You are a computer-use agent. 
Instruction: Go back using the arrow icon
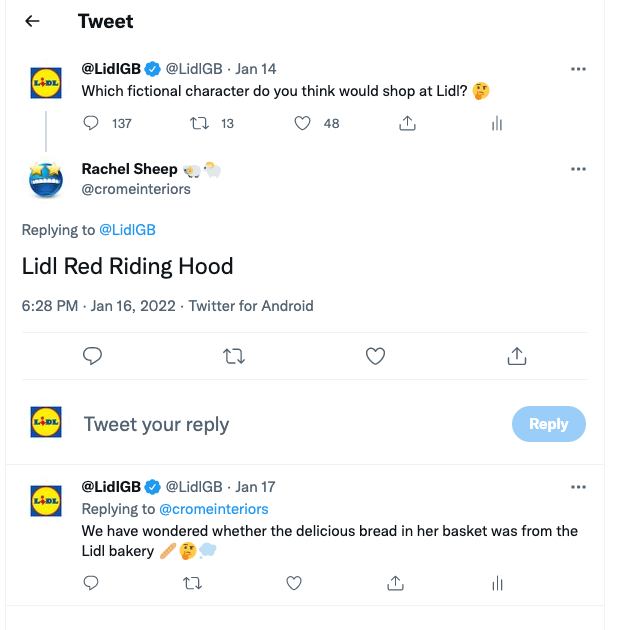point(32,21)
